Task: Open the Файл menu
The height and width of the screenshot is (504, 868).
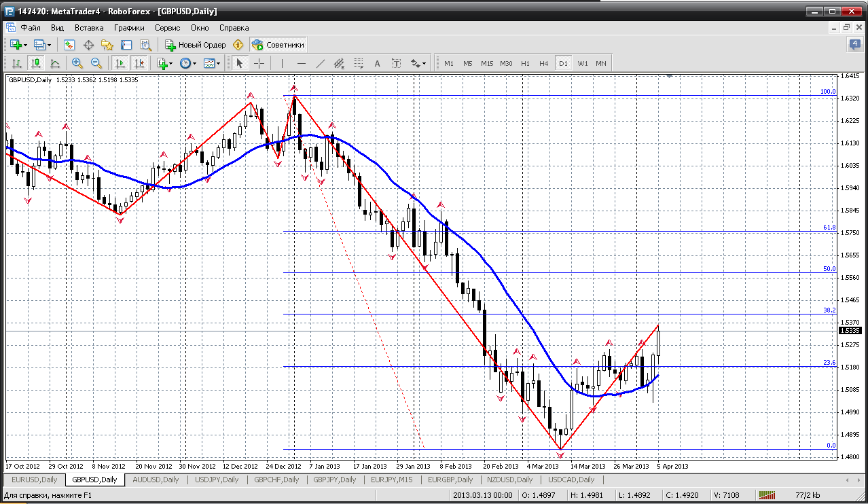Action: pos(31,28)
